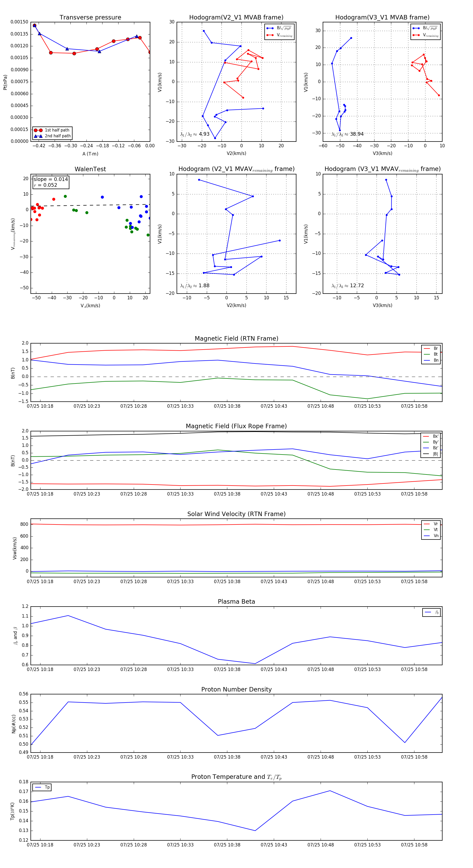Click the 'Br' legend entry

click(x=431, y=349)
